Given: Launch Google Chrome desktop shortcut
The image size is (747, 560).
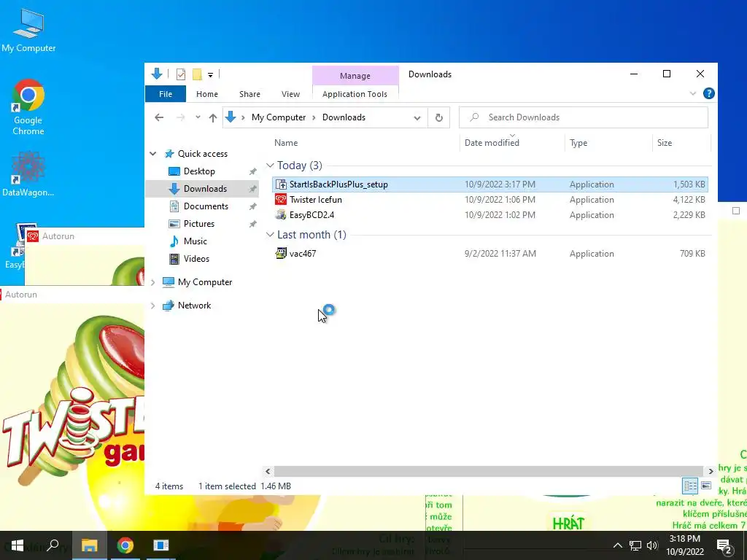Looking at the screenshot, I should [28, 107].
